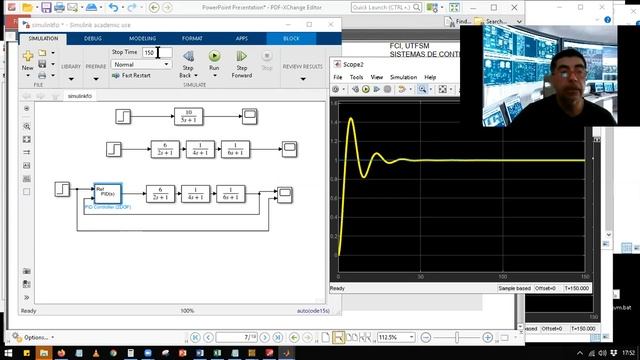Screen dimensions: 640x360
Task: Click the ode15s solver link in status bar
Action: point(313,311)
